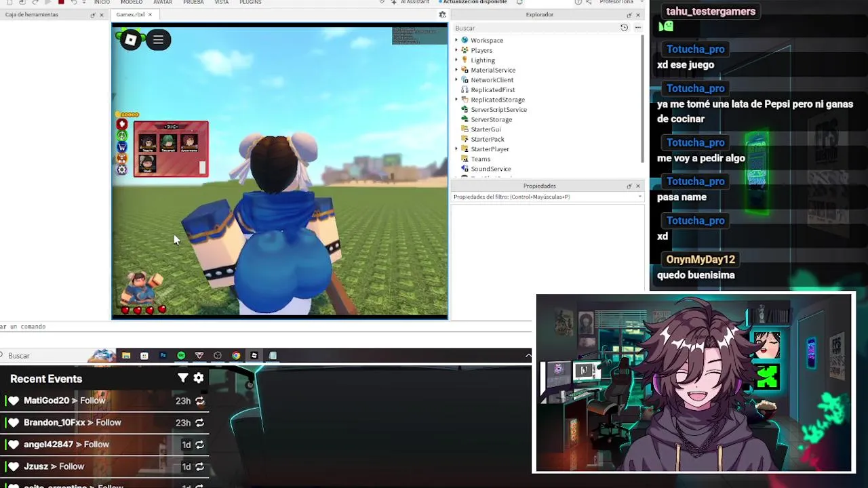Pop out the Propiedades panel
The height and width of the screenshot is (488, 868).
[x=629, y=186]
